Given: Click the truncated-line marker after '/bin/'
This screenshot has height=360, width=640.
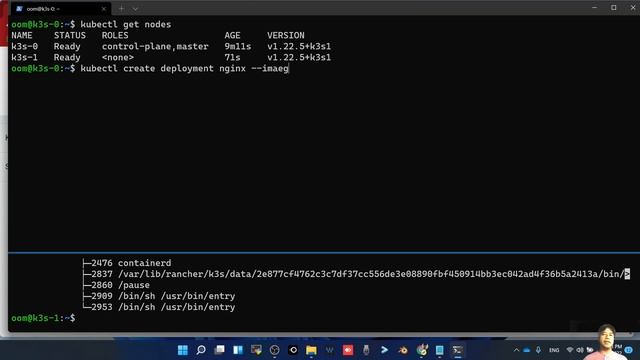Looking at the screenshot, I should point(627,274).
